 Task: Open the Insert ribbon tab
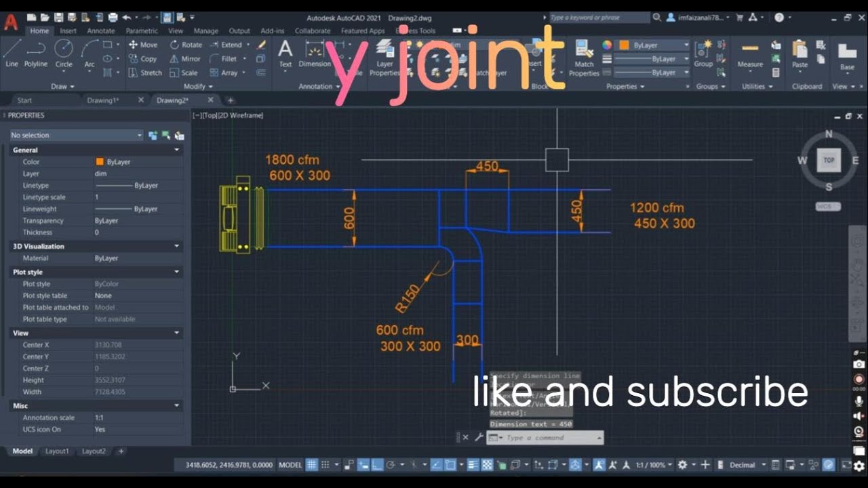(x=68, y=30)
